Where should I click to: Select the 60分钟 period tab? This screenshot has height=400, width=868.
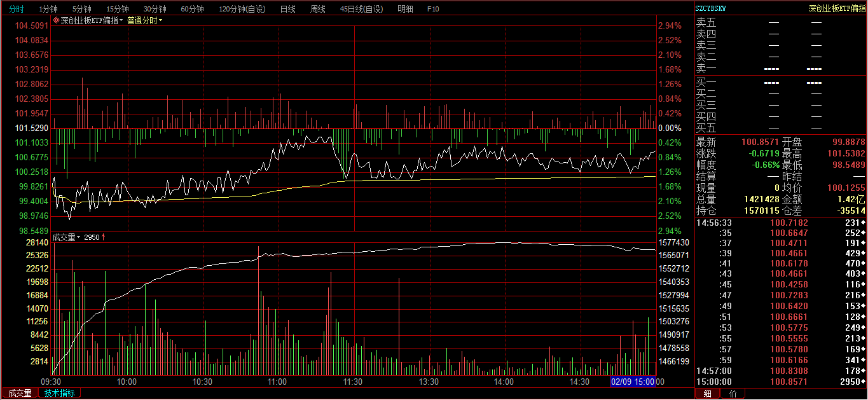click(x=193, y=9)
